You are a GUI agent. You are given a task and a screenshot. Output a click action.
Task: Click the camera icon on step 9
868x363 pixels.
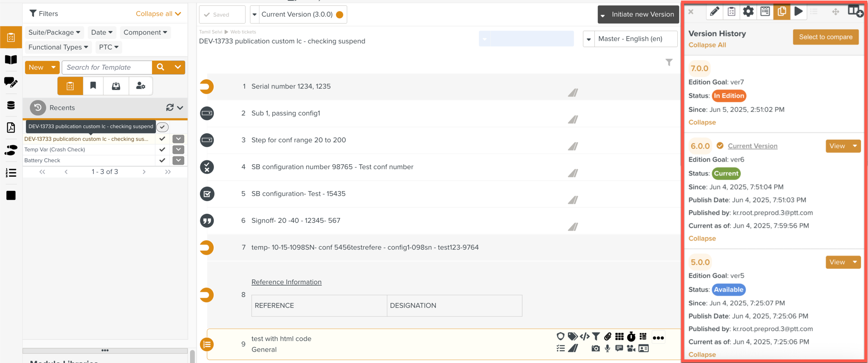click(595, 348)
